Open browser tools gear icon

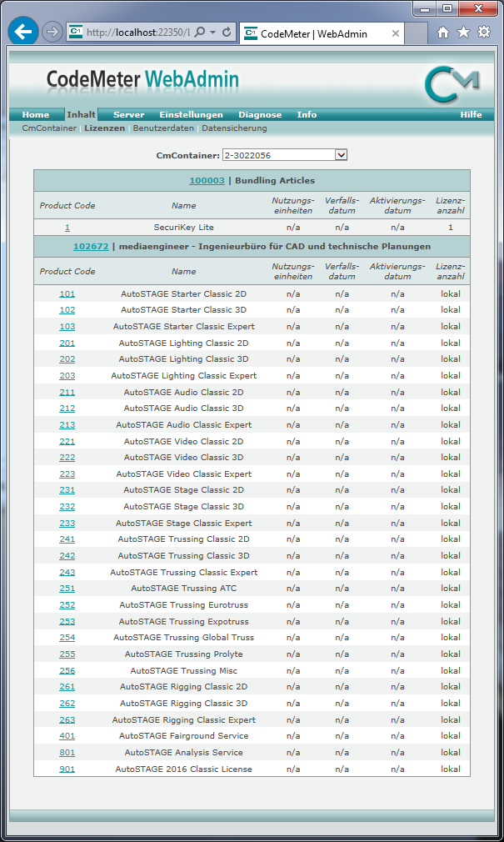(x=484, y=33)
